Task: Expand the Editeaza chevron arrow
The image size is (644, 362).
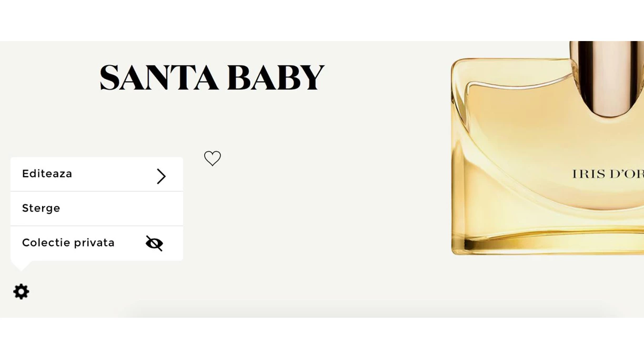Action: [161, 176]
